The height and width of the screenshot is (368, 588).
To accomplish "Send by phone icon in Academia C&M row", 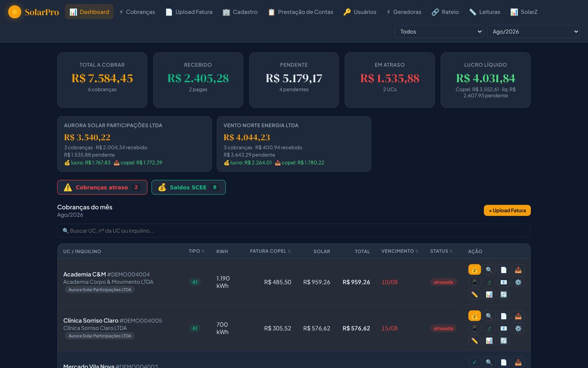I will tap(474, 282).
